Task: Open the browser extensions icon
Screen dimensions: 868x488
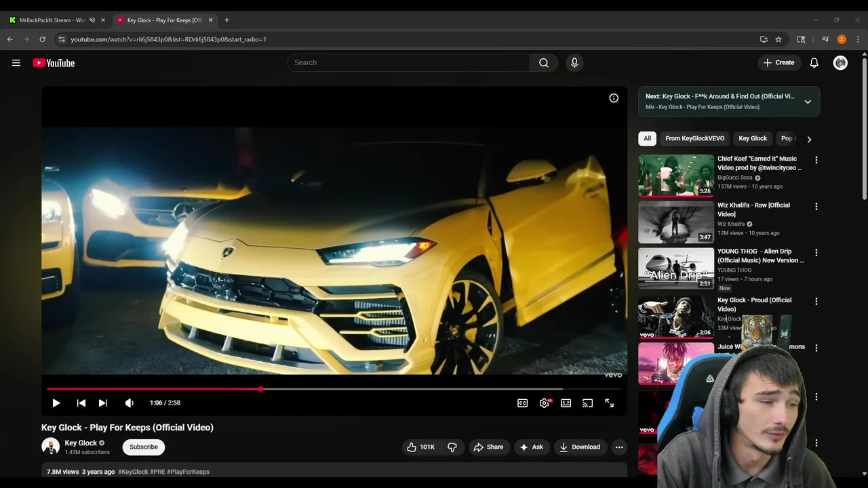Action: pyautogui.click(x=801, y=39)
